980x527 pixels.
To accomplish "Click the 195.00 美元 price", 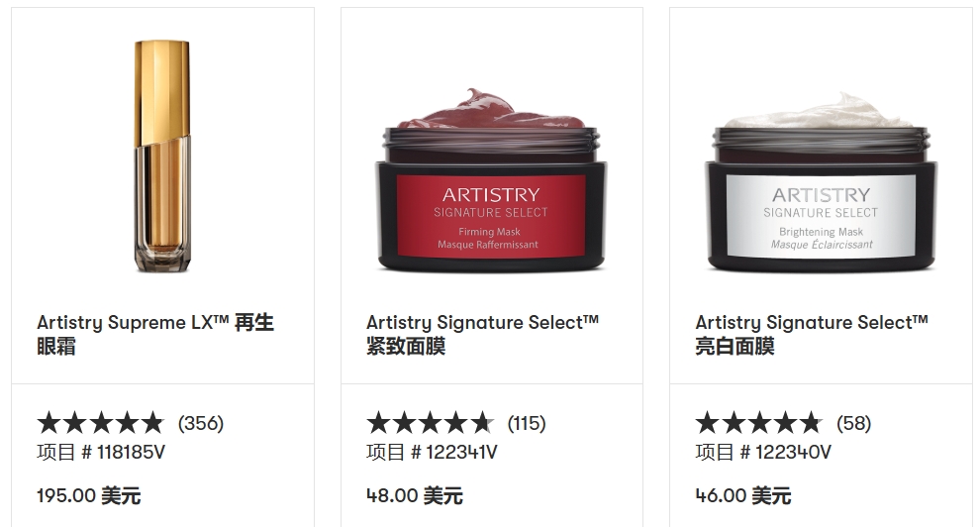I will click(x=89, y=495).
